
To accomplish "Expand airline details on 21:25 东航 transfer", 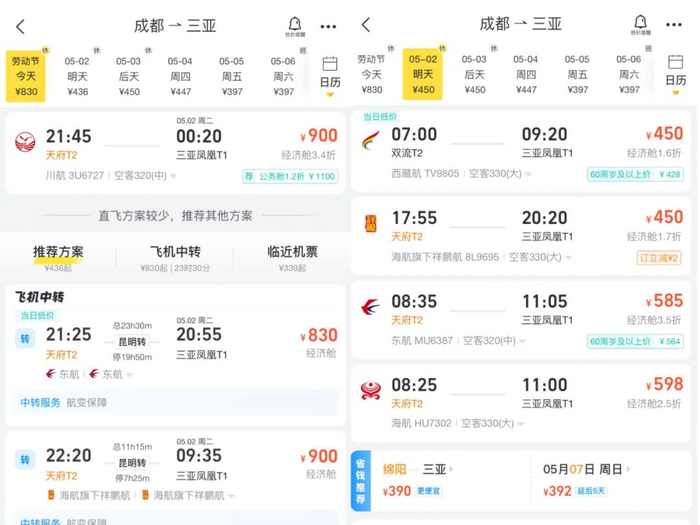I will (129, 375).
